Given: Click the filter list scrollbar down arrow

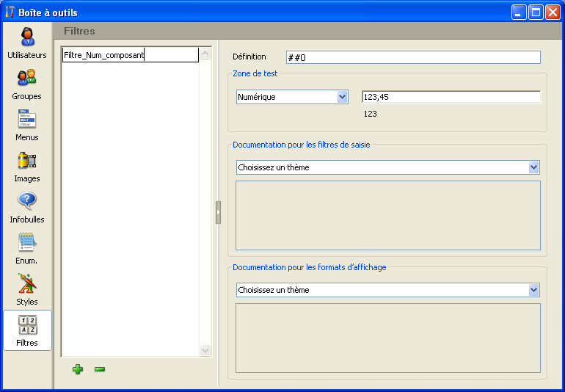Looking at the screenshot, I should click(205, 351).
